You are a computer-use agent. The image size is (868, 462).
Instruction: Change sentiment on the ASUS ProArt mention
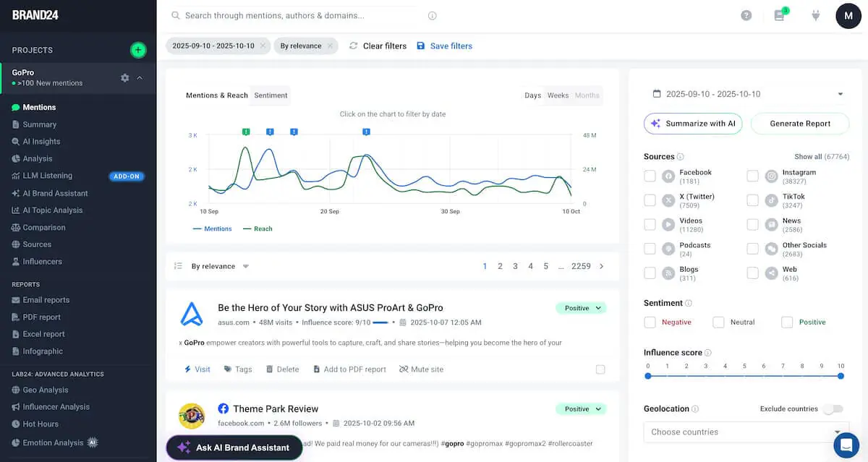click(x=581, y=307)
